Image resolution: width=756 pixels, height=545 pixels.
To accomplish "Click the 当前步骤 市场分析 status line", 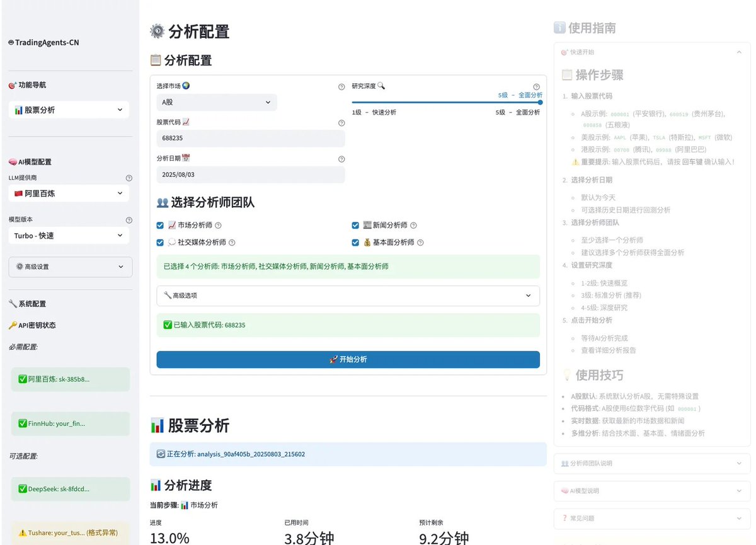I will pos(184,505).
